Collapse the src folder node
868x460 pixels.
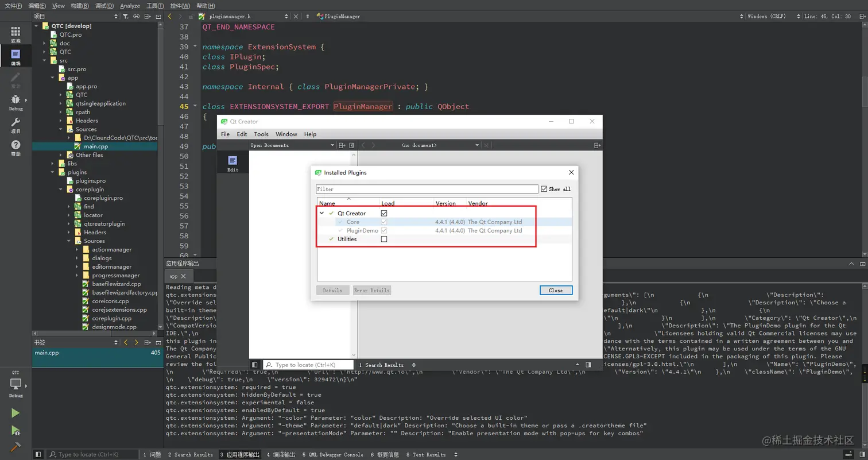tap(44, 60)
